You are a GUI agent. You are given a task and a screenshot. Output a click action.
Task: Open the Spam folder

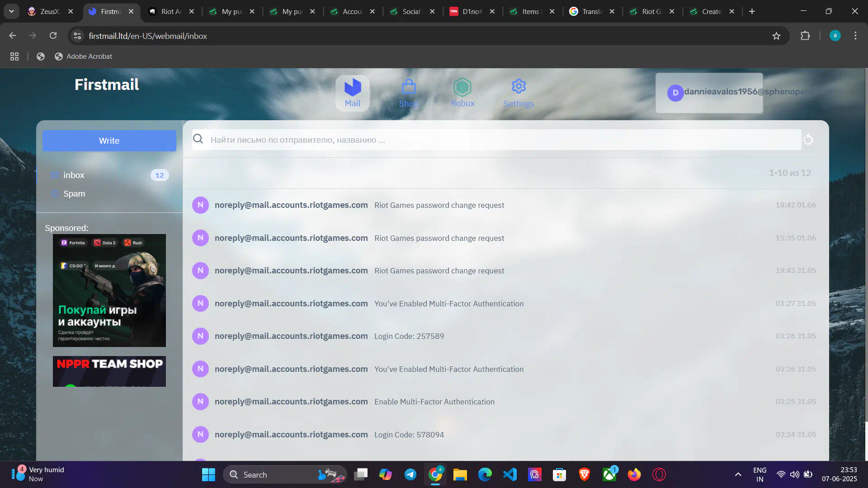coord(109,193)
